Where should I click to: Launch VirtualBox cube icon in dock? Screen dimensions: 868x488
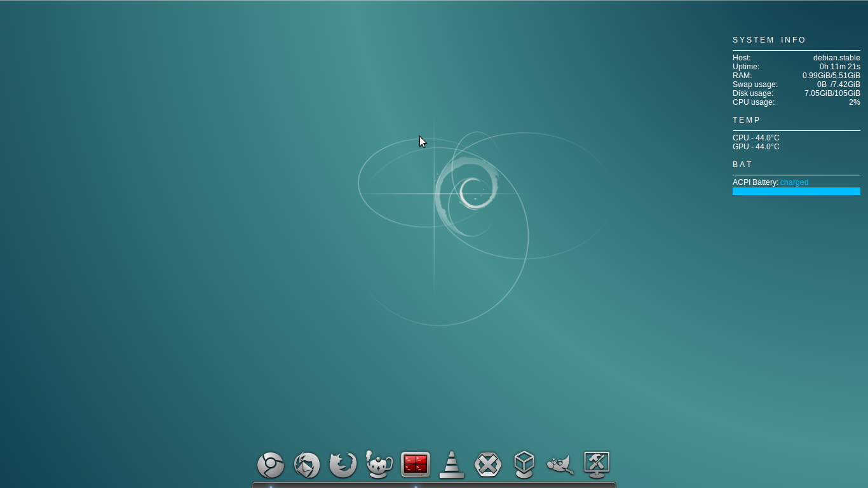524,464
